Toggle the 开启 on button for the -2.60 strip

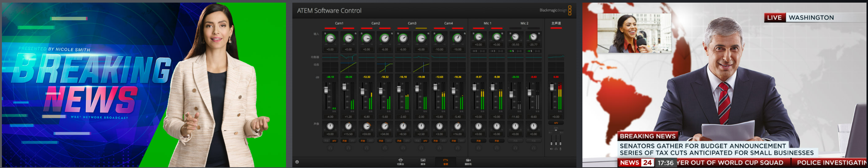(x=399, y=141)
